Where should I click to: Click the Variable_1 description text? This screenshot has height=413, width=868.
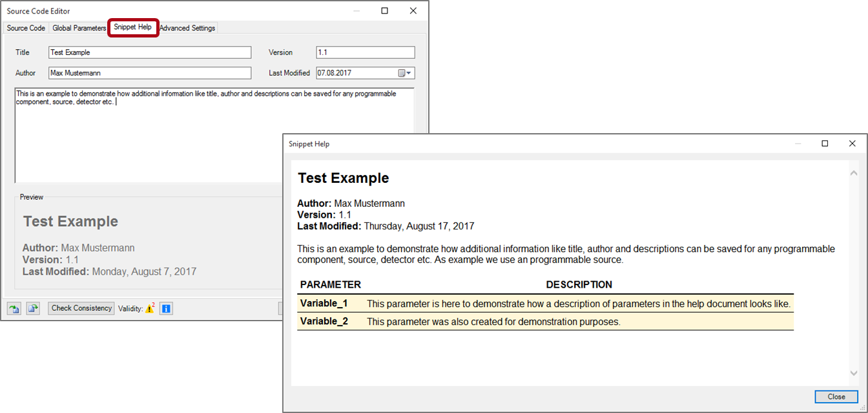point(579,304)
